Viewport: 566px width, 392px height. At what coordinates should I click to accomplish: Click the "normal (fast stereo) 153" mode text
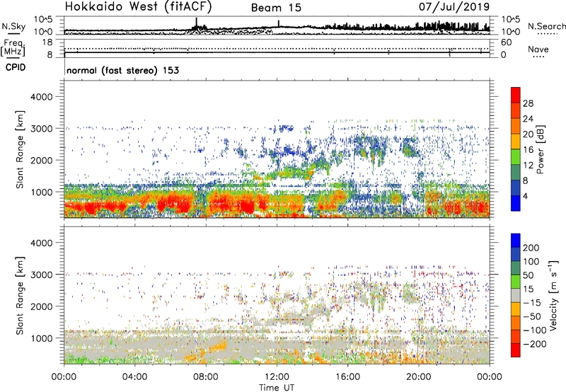coord(122,70)
